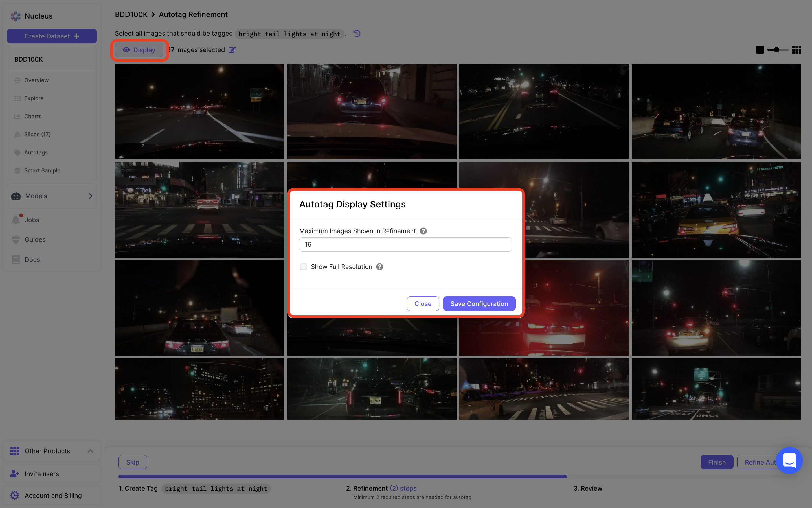Screen dimensions: 812x508
Task: Collapse the Other Products section
Action: pyautogui.click(x=90, y=451)
